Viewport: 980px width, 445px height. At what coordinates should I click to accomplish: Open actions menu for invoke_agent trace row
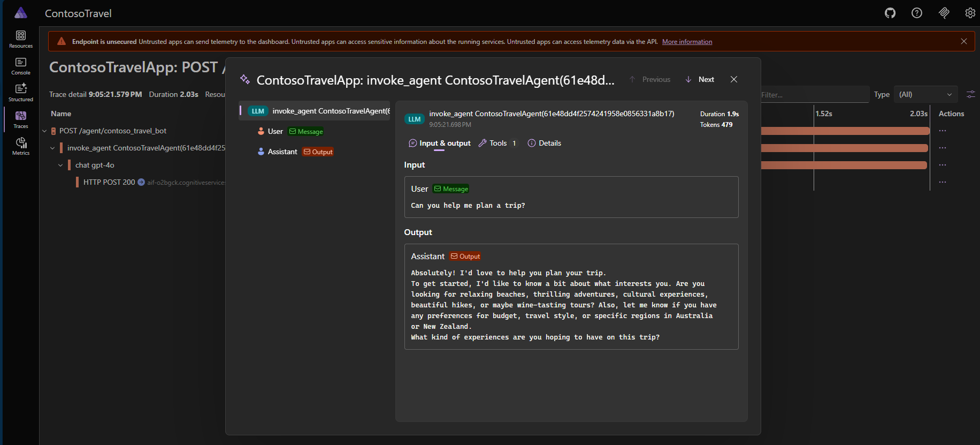click(943, 148)
